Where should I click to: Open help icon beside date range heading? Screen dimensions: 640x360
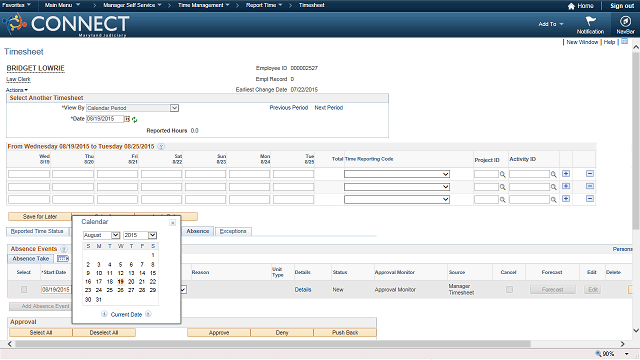(x=161, y=147)
